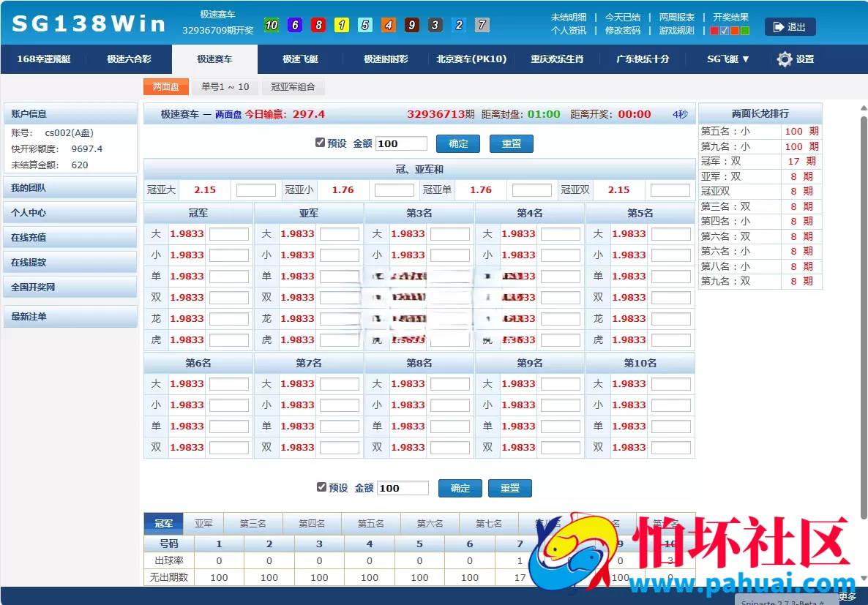
Task: Focus the top 金额 amount input
Action: click(401, 144)
